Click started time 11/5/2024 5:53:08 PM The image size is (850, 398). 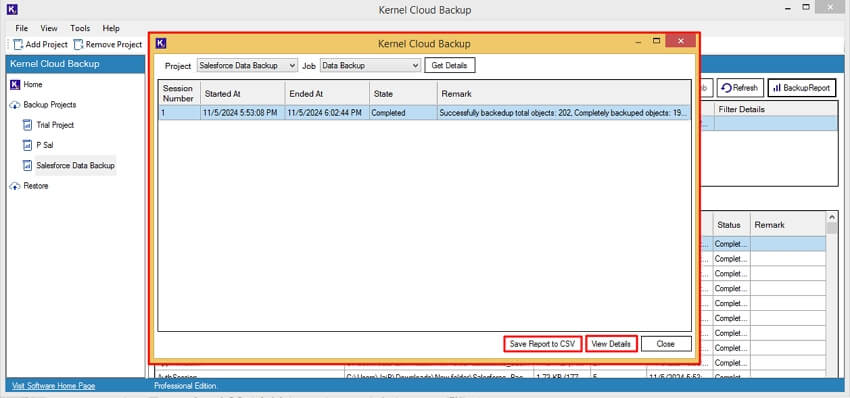pyautogui.click(x=241, y=113)
